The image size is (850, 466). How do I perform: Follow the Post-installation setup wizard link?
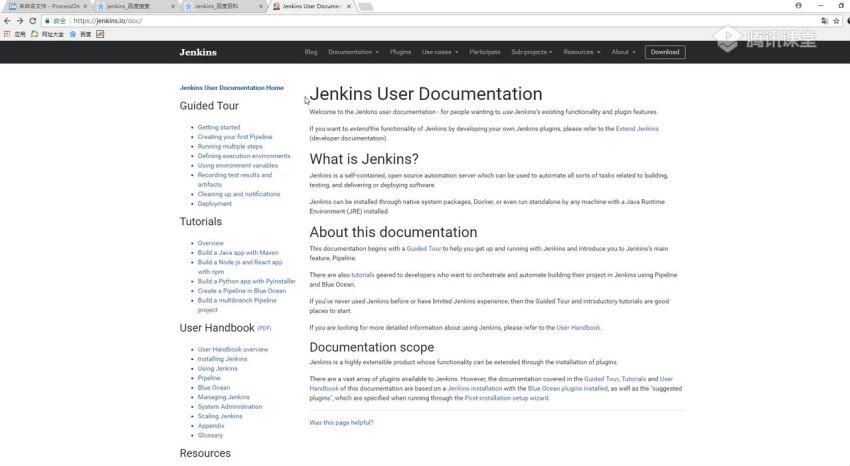[506, 398]
